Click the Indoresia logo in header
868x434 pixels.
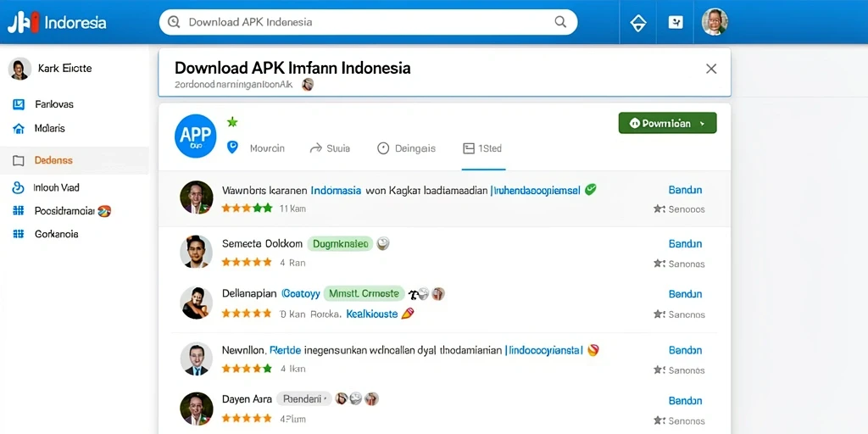pos(57,23)
